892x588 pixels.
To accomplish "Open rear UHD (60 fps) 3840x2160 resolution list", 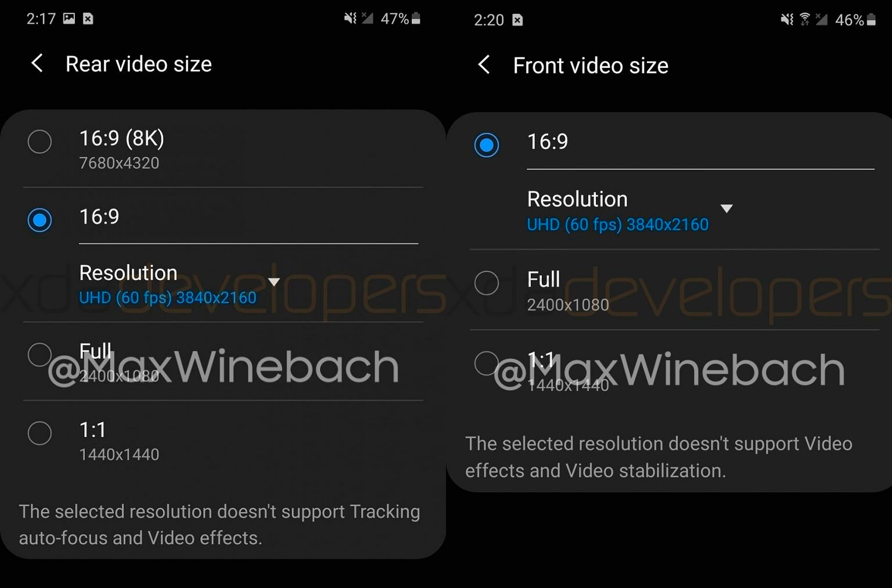I will pyautogui.click(x=168, y=298).
